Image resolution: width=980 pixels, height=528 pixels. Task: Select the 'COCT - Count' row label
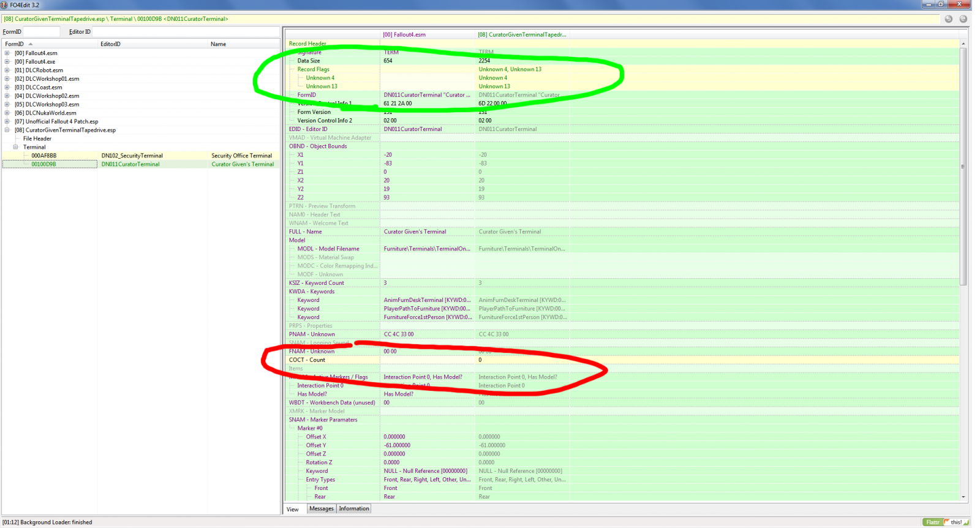[307, 360]
